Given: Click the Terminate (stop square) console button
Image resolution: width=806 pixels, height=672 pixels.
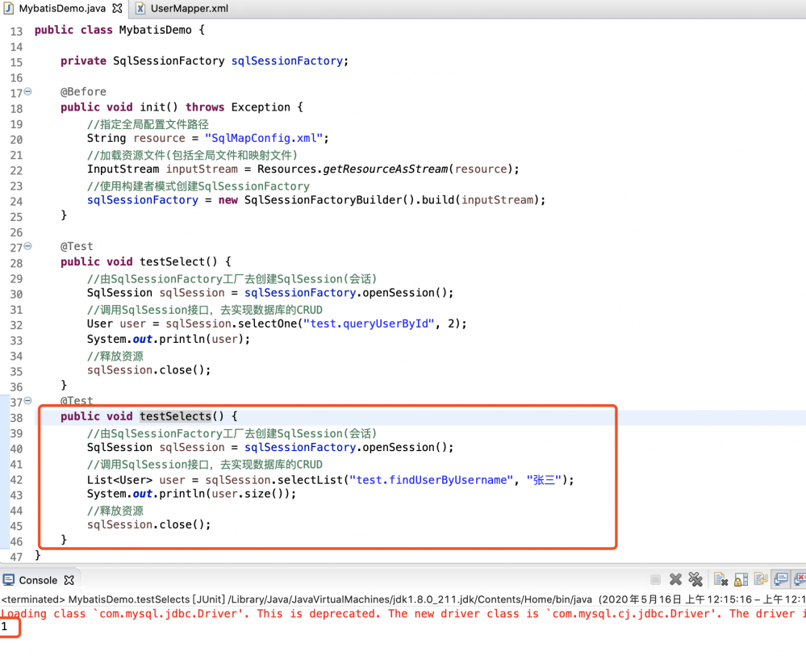Looking at the screenshot, I should click(x=655, y=580).
